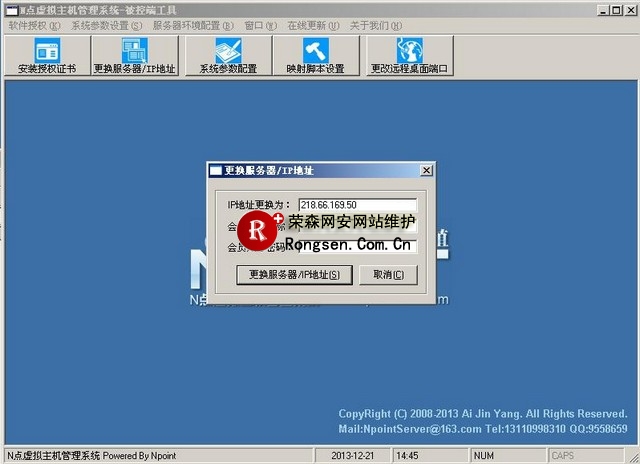The image size is (640, 464).
Task: Click the main window title bar icon
Action: pyautogui.click(x=12, y=9)
